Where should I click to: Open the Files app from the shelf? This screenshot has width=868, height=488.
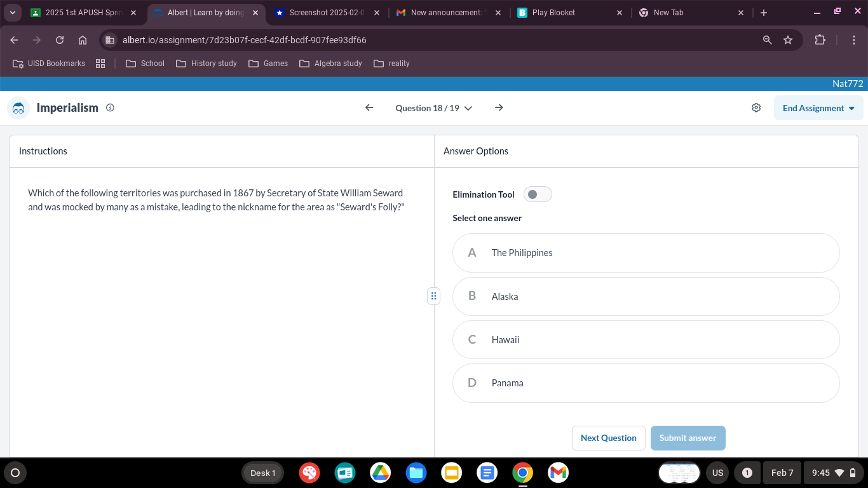click(416, 472)
